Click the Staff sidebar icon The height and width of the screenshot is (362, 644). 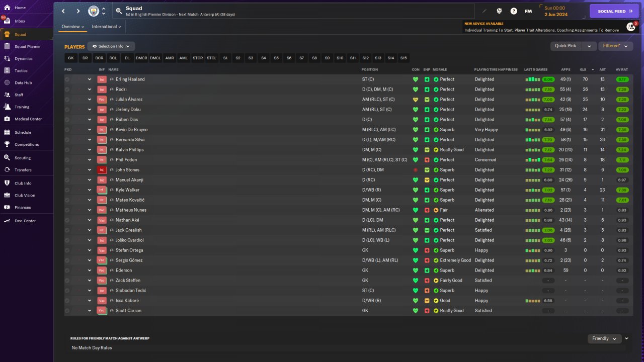[7, 95]
